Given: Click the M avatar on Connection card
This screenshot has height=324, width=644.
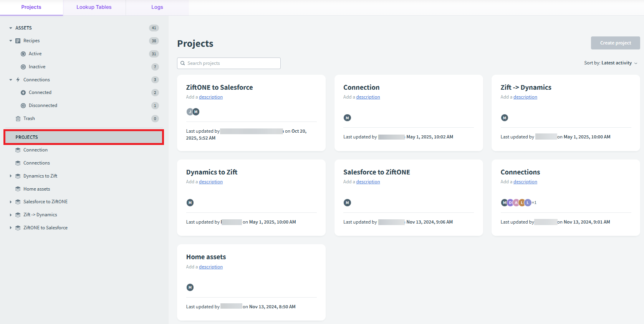Looking at the screenshot, I should pos(347,118).
